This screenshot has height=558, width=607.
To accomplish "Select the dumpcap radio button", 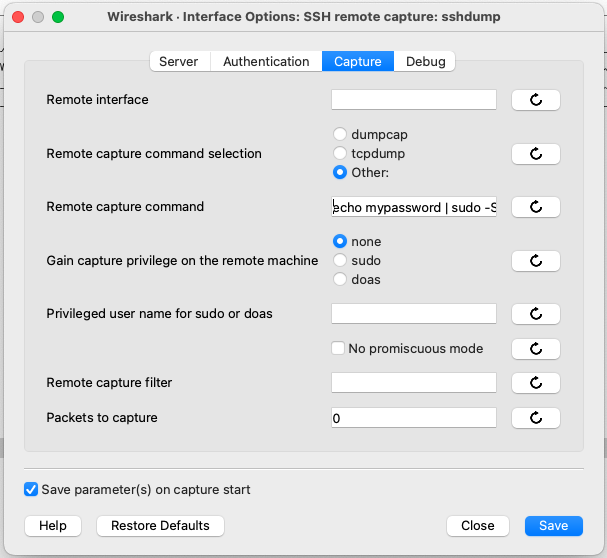I will click(341, 134).
